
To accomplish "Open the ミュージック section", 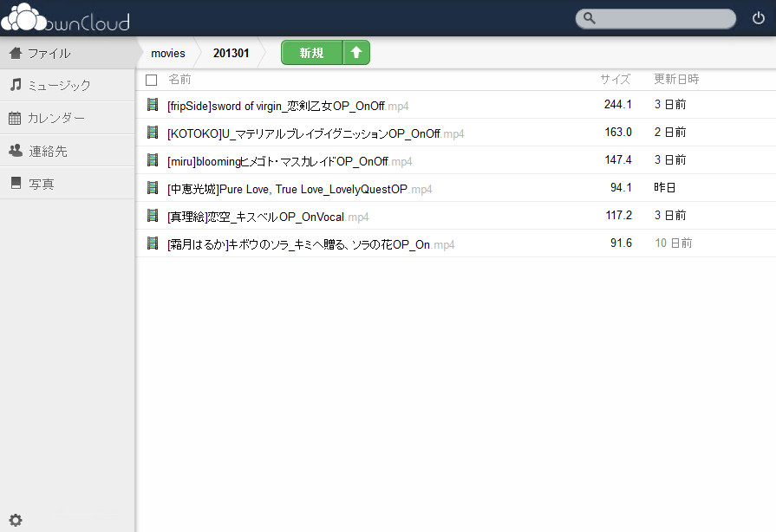I will click(68, 85).
